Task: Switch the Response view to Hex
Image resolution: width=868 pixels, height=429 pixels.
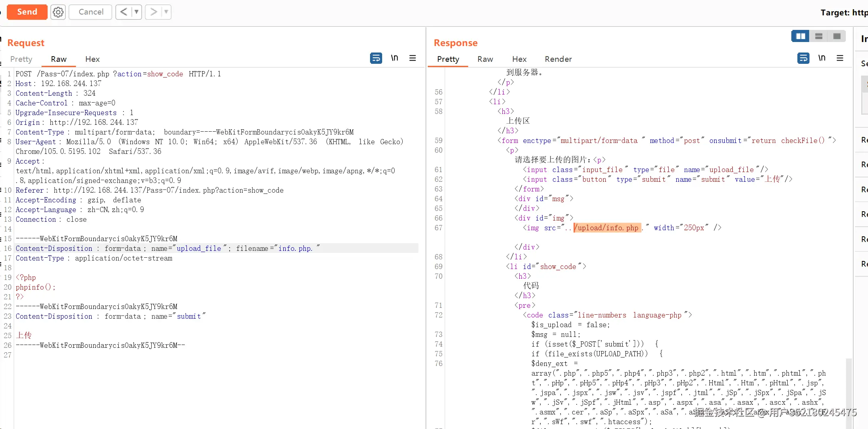Action: click(x=519, y=59)
